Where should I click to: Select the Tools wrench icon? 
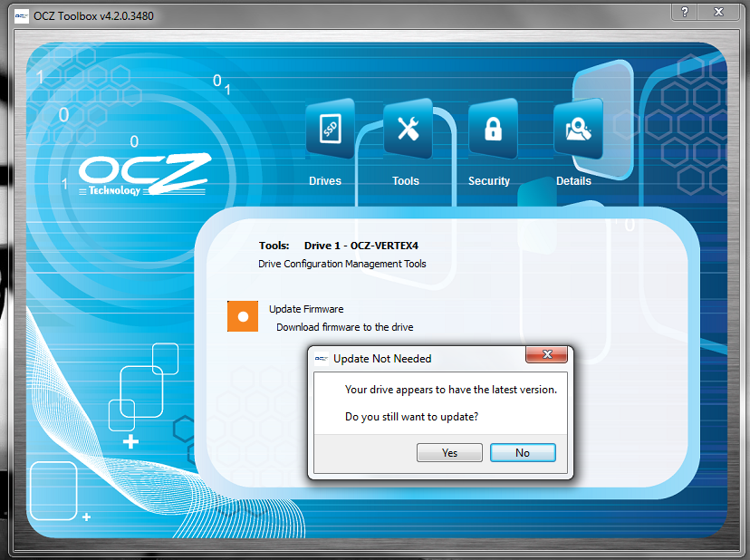408,129
